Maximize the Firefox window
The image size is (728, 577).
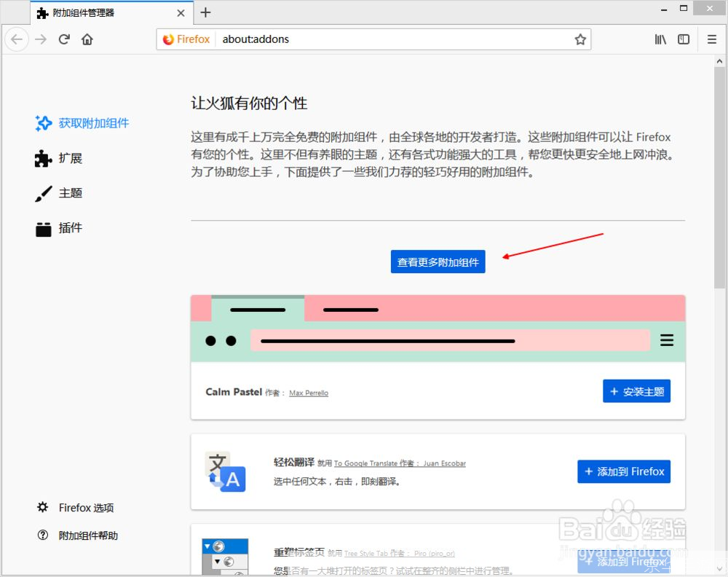pyautogui.click(x=684, y=8)
